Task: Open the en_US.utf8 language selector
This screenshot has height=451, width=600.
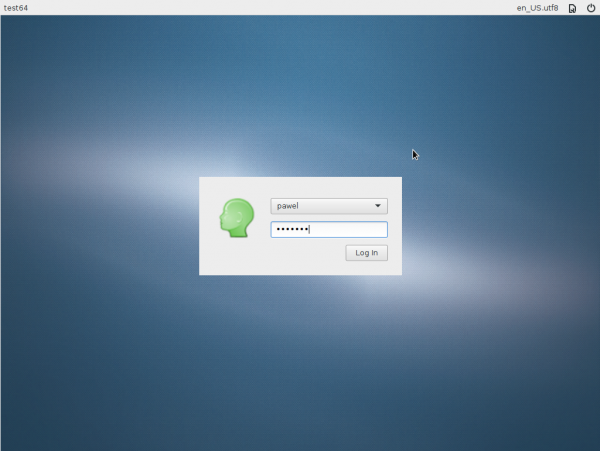Action: (537, 8)
